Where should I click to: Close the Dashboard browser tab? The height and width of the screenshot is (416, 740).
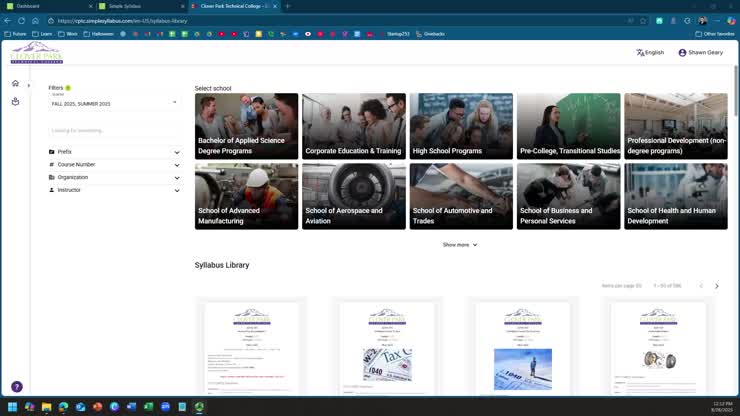click(x=91, y=6)
